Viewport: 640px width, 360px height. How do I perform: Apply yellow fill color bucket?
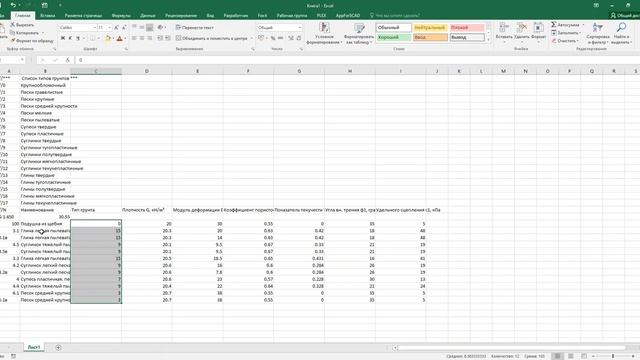click(x=108, y=38)
